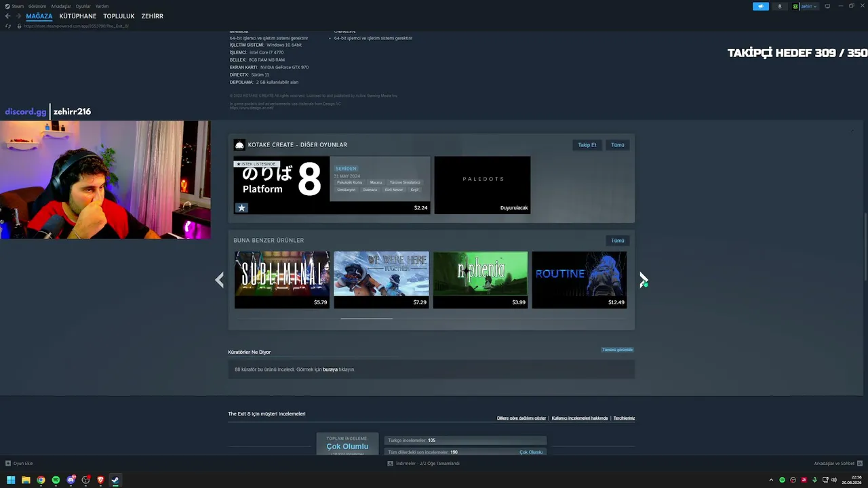This screenshot has width=868, height=488.
Task: Focus the Steam app in the taskbar
Action: (115, 480)
